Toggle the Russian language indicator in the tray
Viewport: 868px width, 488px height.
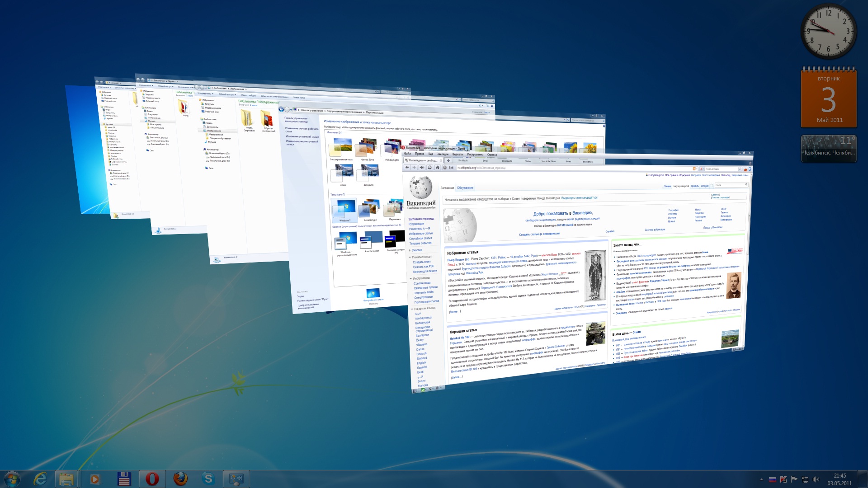tap(772, 479)
